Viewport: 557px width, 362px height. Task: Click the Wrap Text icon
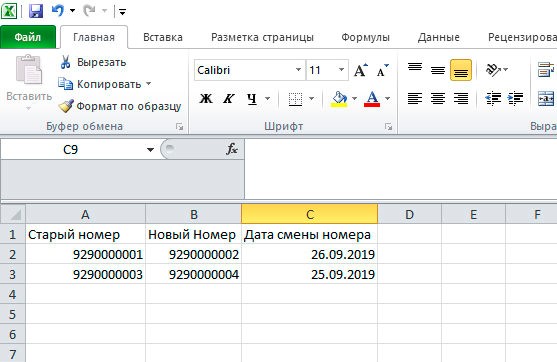[x=546, y=70]
